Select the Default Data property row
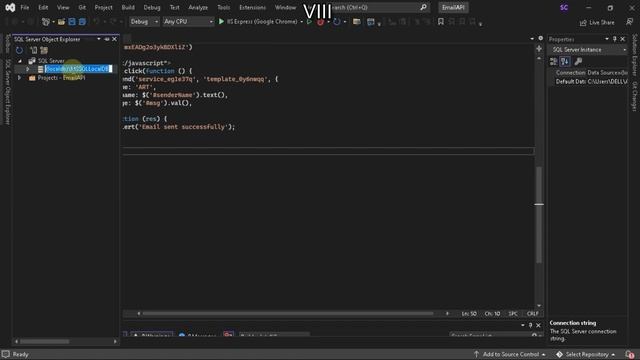The image size is (640, 360). 588,82
